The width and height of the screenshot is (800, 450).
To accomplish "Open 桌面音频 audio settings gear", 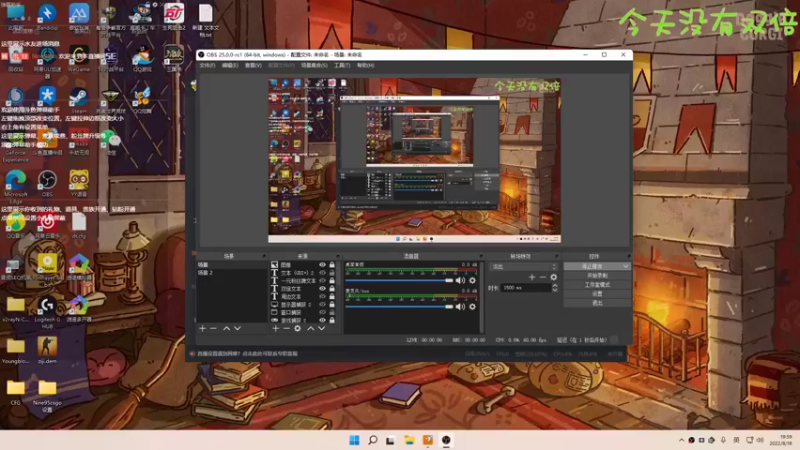I will tap(472, 281).
